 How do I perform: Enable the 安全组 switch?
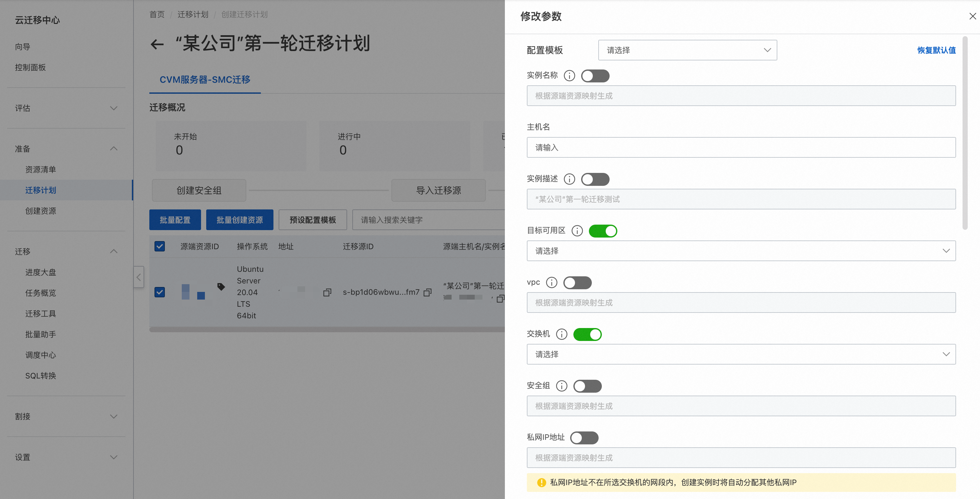click(x=587, y=386)
